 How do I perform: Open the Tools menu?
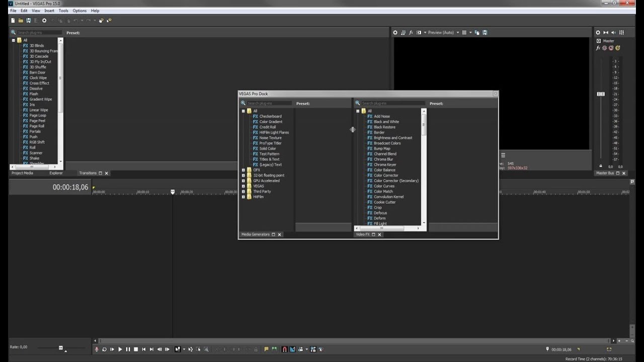point(63,11)
